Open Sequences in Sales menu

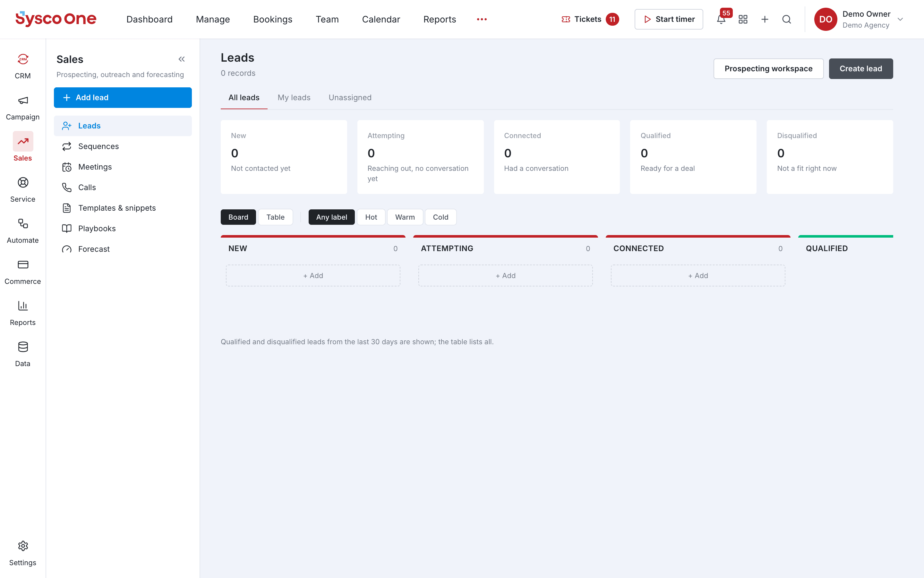123,146
